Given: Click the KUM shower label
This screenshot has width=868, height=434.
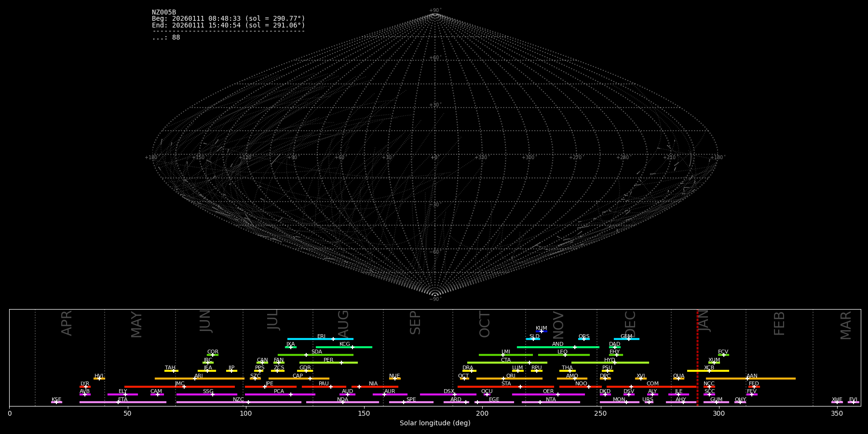Looking at the screenshot, I should coord(542,328).
